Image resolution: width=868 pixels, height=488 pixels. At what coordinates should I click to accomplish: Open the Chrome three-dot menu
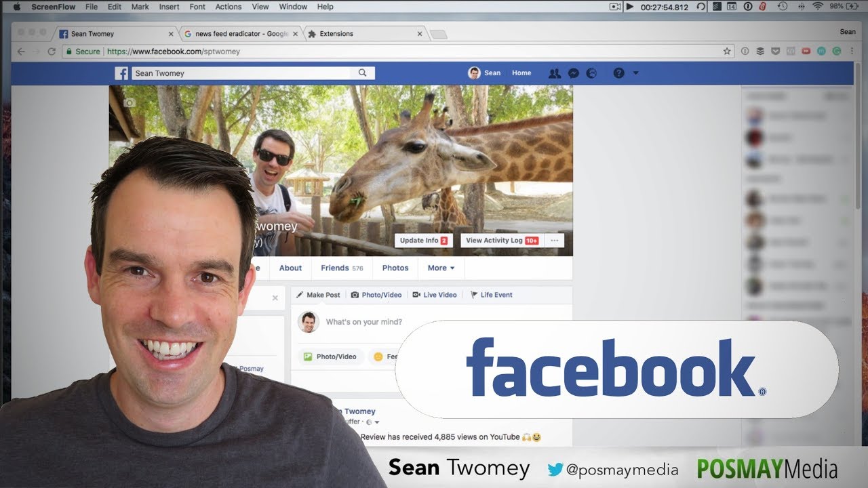852,52
